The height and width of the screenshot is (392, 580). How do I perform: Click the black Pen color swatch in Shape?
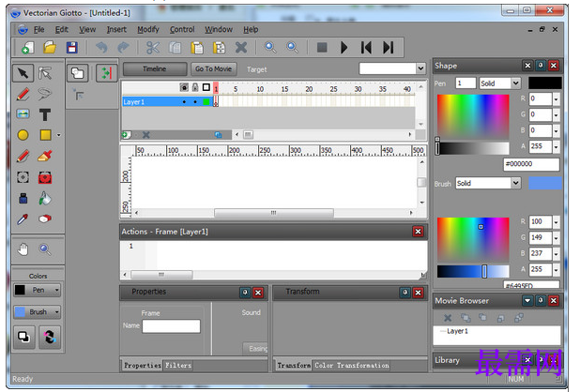pos(545,83)
